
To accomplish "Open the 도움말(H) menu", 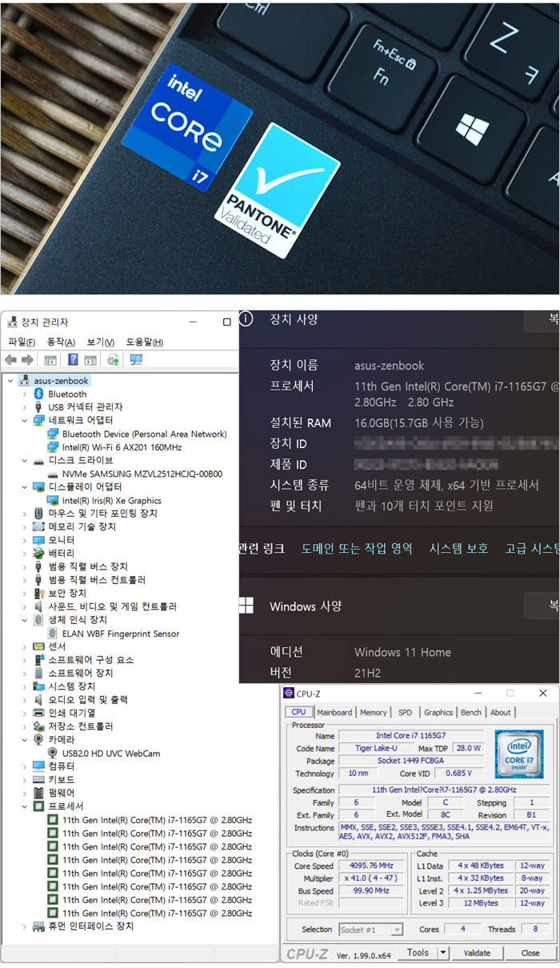I will tap(144, 342).
